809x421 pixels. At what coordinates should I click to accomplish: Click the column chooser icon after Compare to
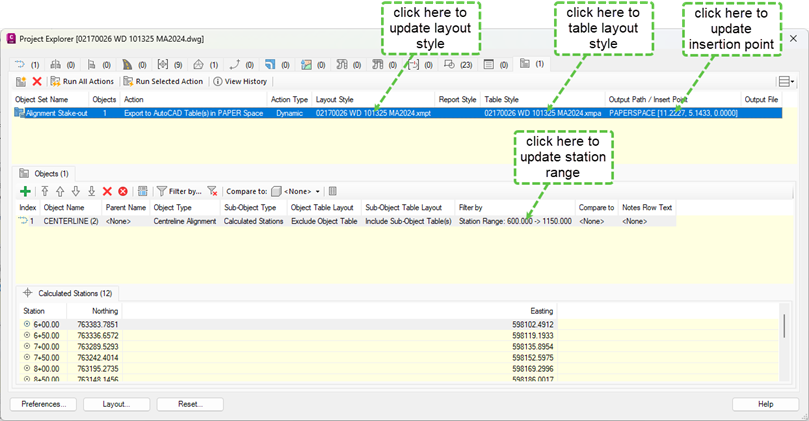click(x=333, y=191)
